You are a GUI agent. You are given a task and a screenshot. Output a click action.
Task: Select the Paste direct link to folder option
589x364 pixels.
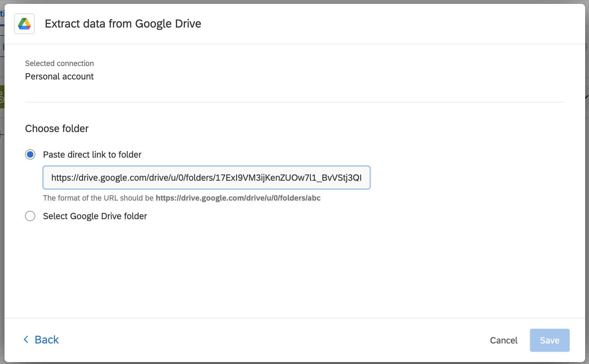tap(30, 154)
